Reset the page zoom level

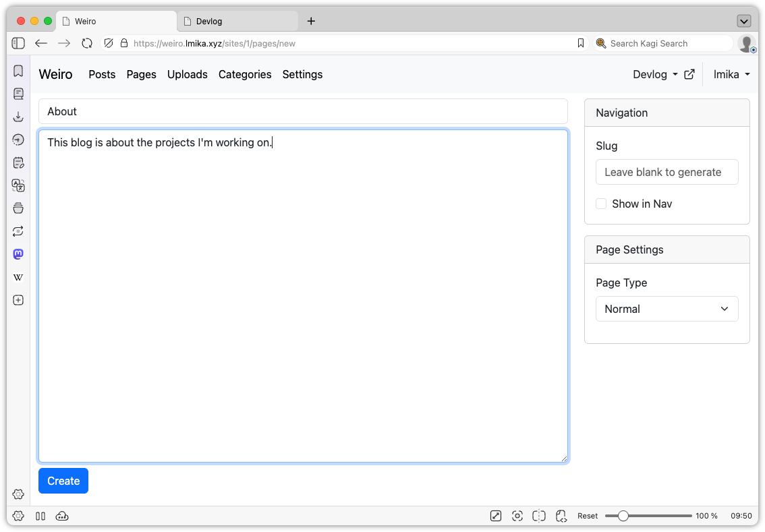pos(588,515)
